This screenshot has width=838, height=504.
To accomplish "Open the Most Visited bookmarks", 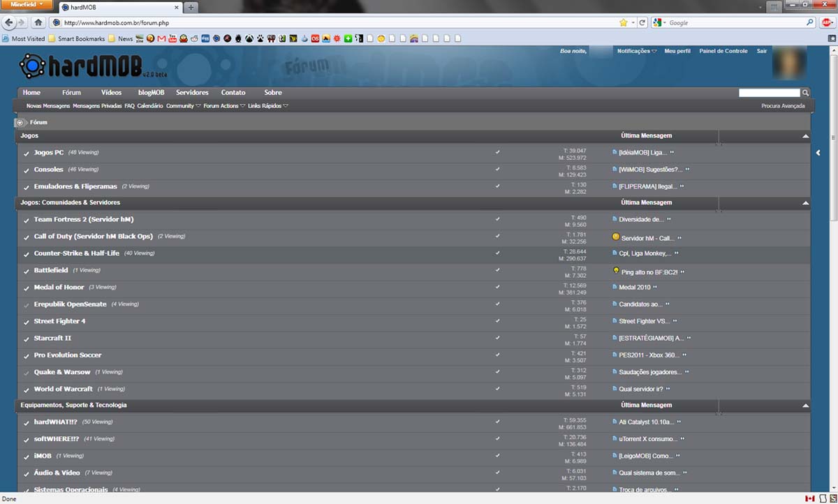I will (24, 38).
